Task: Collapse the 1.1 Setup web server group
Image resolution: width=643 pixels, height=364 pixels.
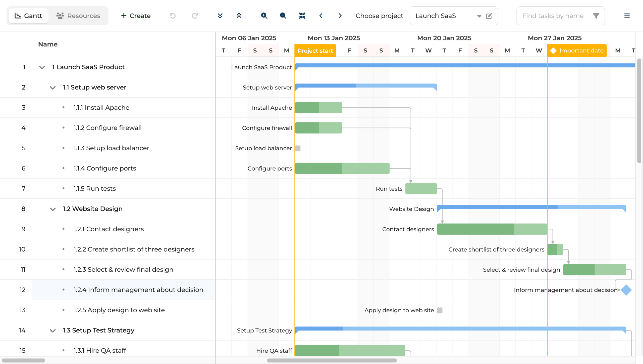Action: [x=52, y=88]
